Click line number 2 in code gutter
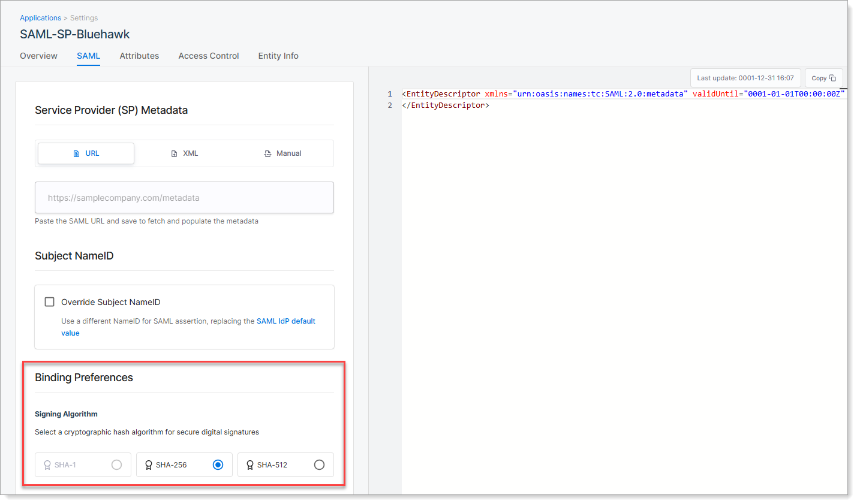857x504 pixels. tap(390, 105)
